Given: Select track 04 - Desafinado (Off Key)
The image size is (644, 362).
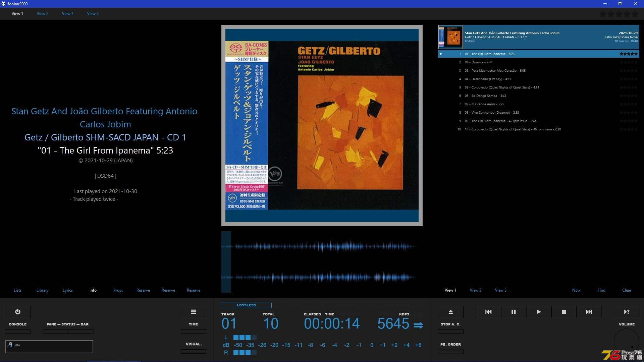Looking at the screenshot, I should coord(539,79).
